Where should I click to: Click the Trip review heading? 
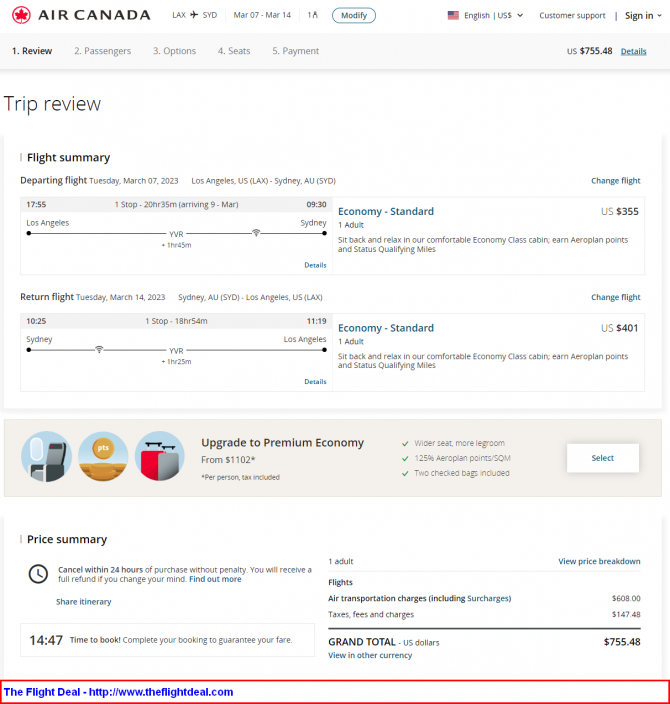(x=52, y=104)
